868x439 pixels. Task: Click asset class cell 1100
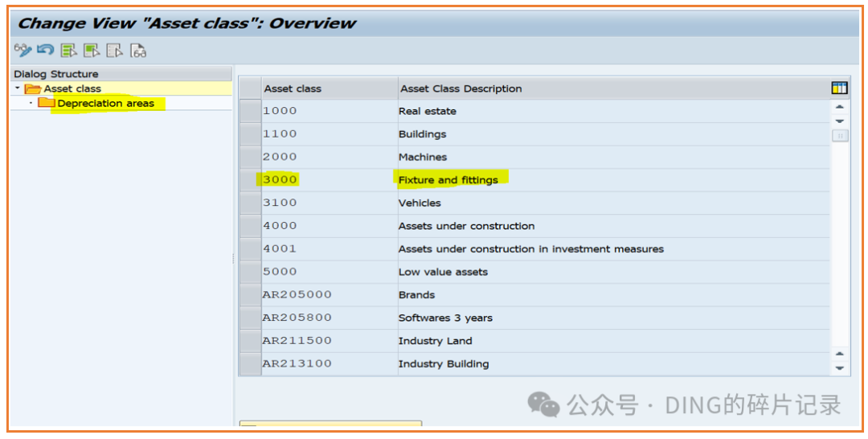(330, 134)
